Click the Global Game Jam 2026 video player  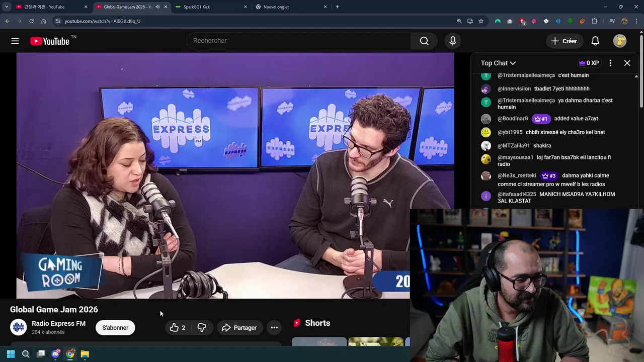click(x=235, y=175)
